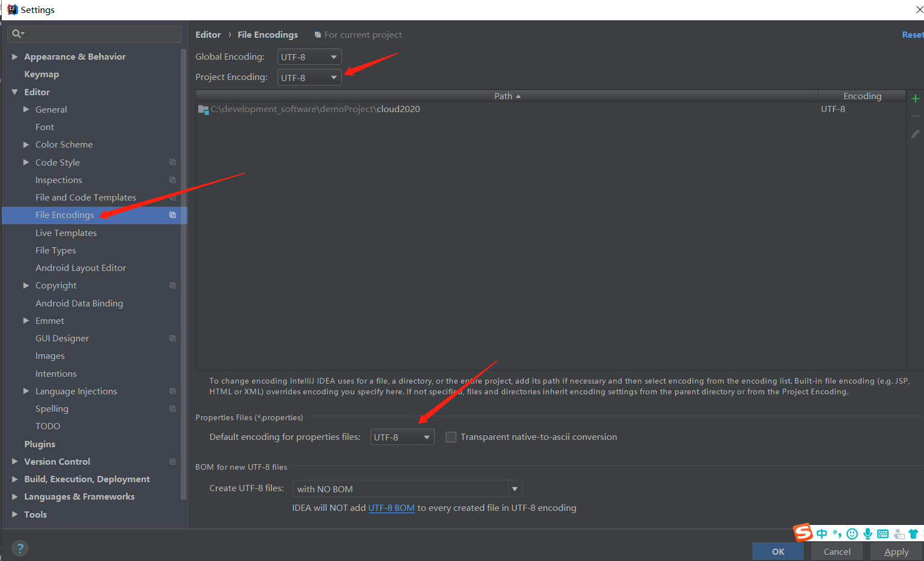Click the IntelliJ IDEA logo in title bar
The image size is (924, 561).
click(x=12, y=10)
